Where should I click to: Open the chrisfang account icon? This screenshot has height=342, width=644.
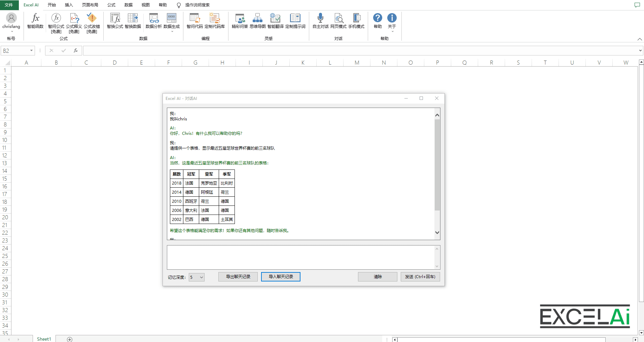click(x=11, y=18)
